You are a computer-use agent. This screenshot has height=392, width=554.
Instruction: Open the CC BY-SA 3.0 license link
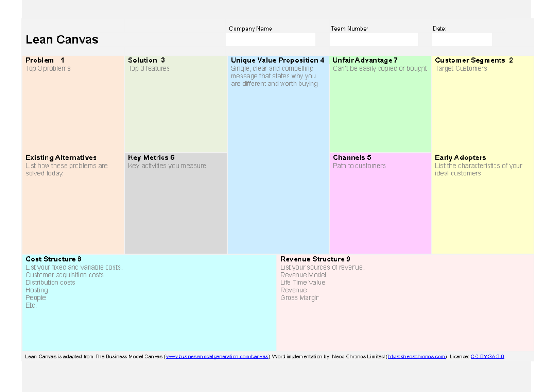tap(487, 356)
